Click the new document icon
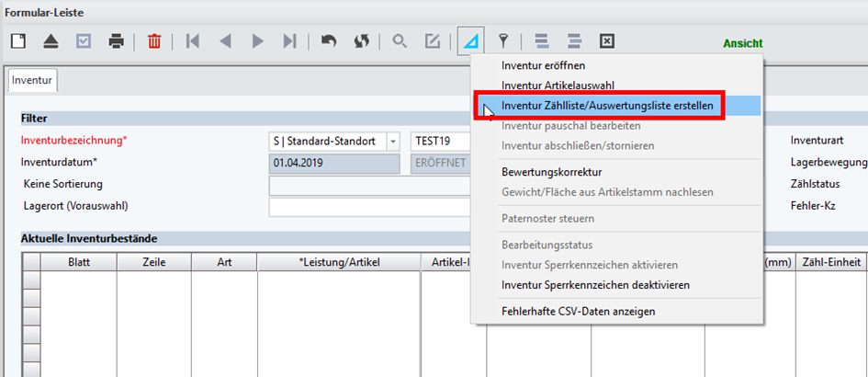 (18, 41)
